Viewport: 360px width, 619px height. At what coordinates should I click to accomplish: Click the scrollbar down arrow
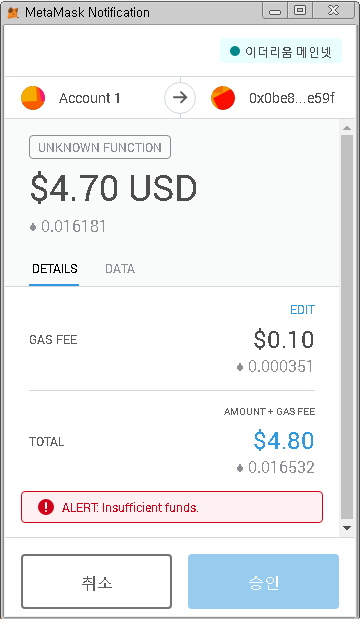click(x=347, y=528)
